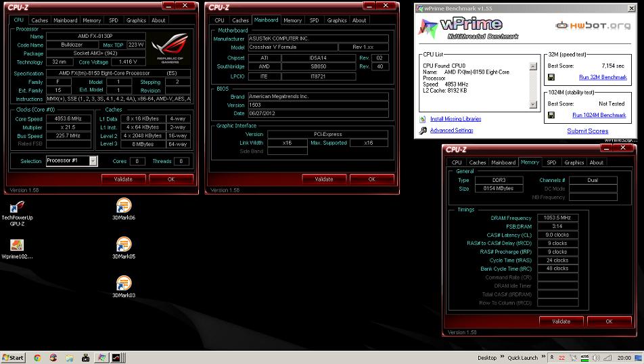Open SPD tab in the CPU-Z Memory window

(551, 162)
